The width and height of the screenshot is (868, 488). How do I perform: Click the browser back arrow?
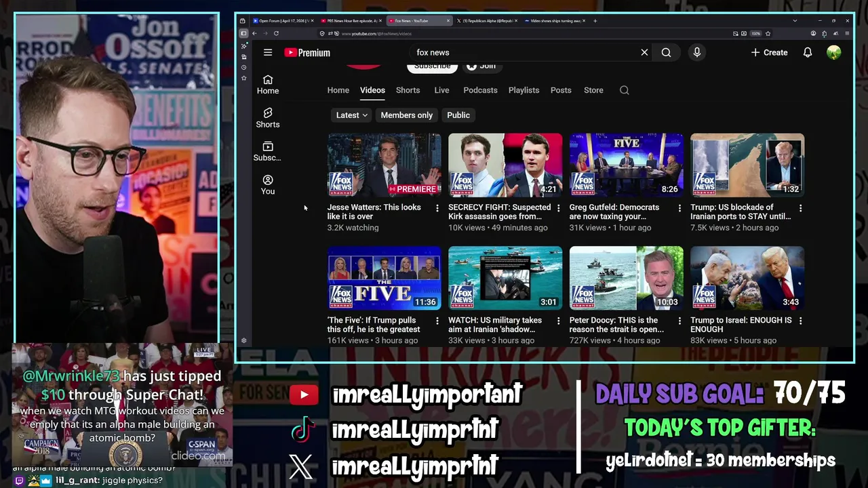[x=254, y=33]
